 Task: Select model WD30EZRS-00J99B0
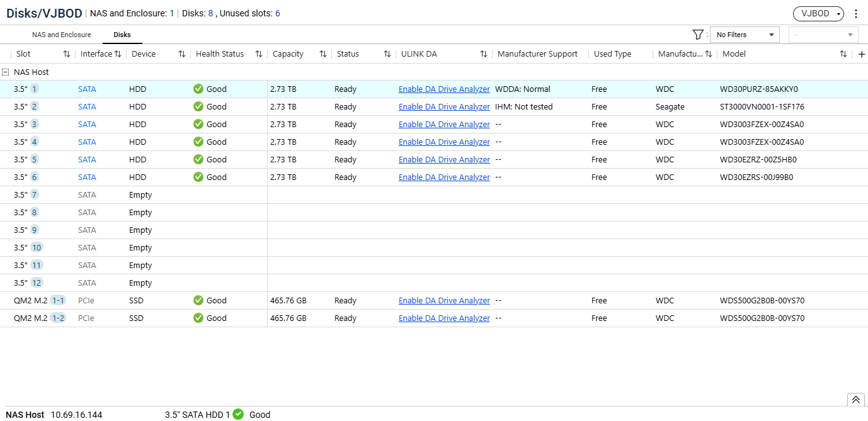click(x=757, y=177)
